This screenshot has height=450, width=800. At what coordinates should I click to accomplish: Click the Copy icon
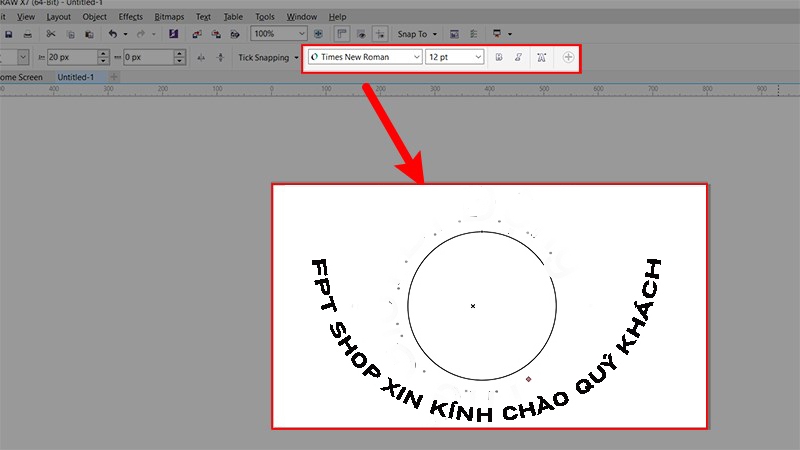click(x=70, y=34)
